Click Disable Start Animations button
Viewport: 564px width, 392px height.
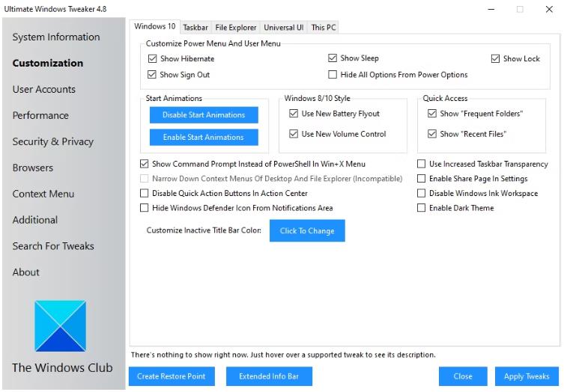[204, 115]
